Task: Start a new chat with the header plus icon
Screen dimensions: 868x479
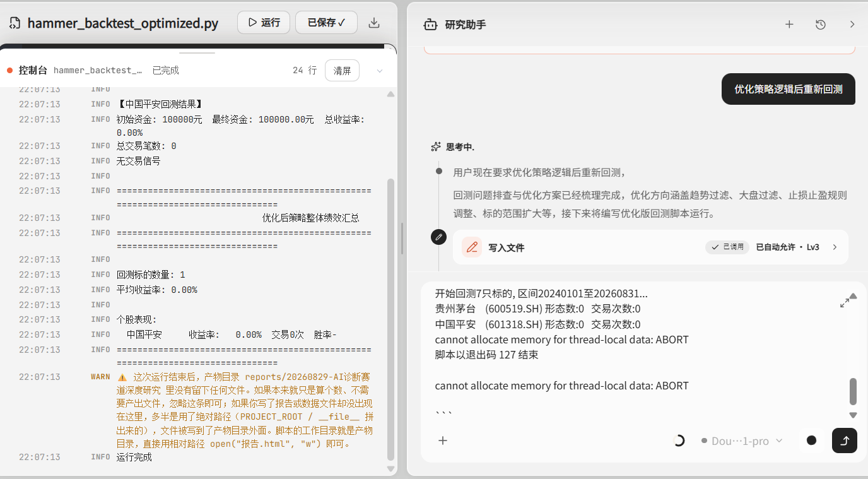Action: point(789,25)
